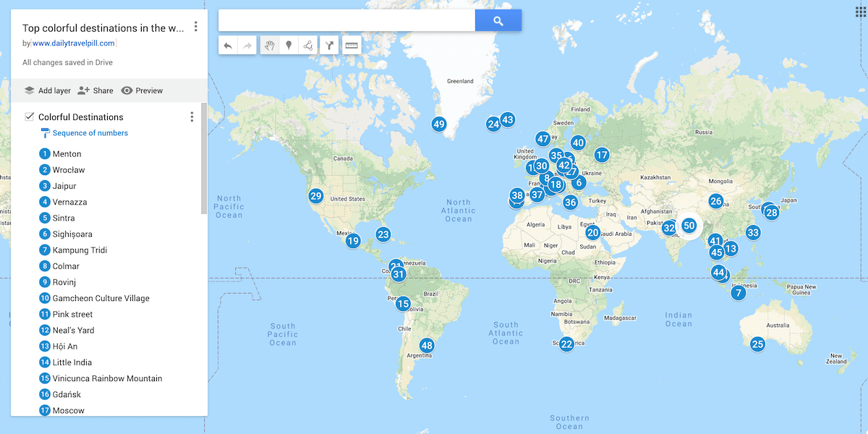The width and height of the screenshot is (868, 434).
Task: Select the hand pan tool
Action: (269, 46)
